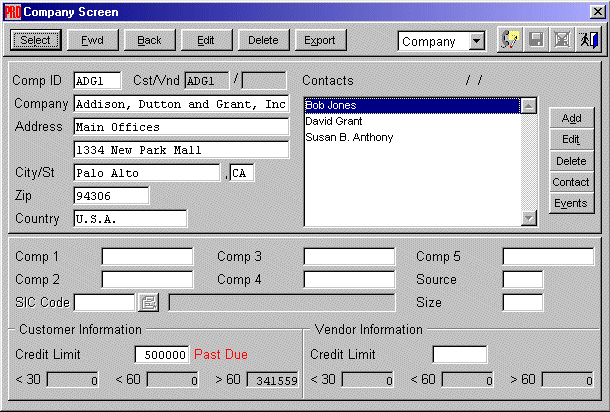Viewport: 610px width, 412px height.
Task: Open Events for the selected contact
Action: click(x=571, y=203)
